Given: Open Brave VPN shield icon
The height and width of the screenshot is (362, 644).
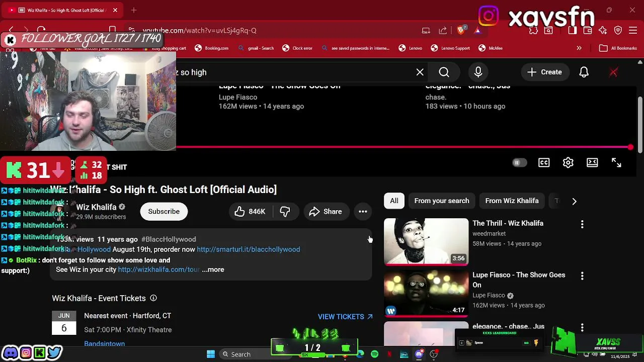Looking at the screenshot, I should coord(618,30).
